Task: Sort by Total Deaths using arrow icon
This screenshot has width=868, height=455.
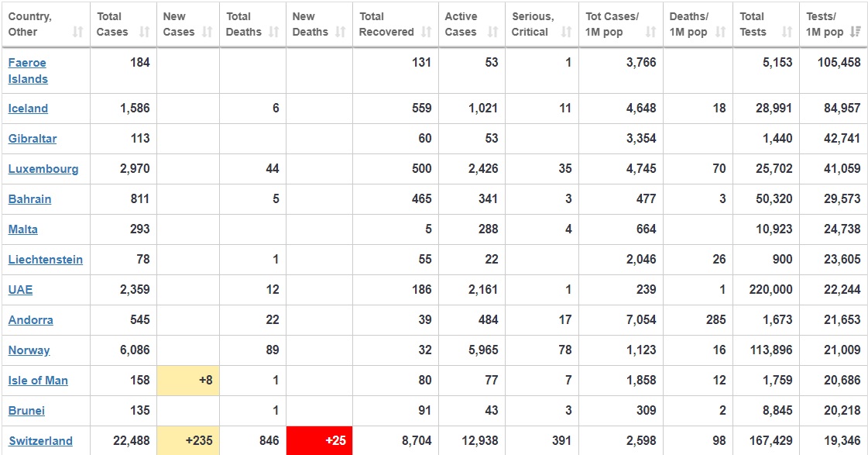Action: [x=273, y=32]
